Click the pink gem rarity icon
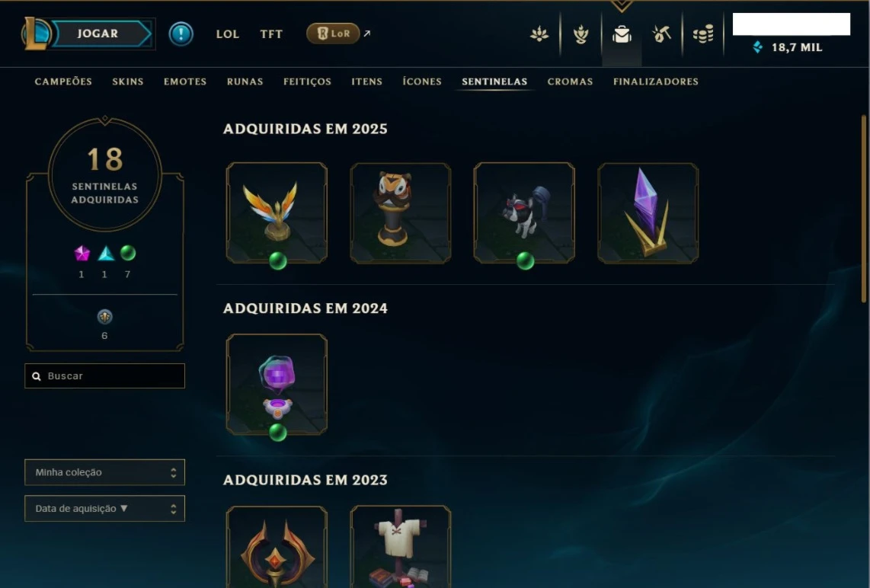The height and width of the screenshot is (588, 870). coord(82,254)
